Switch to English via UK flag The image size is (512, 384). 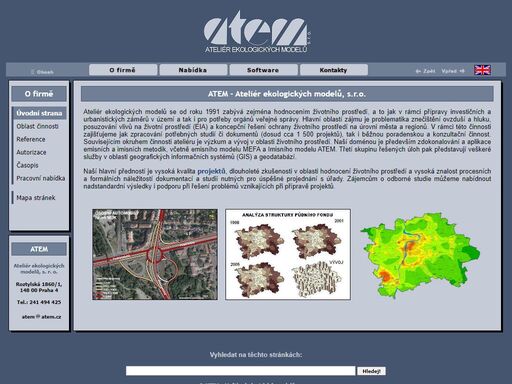click(482, 70)
